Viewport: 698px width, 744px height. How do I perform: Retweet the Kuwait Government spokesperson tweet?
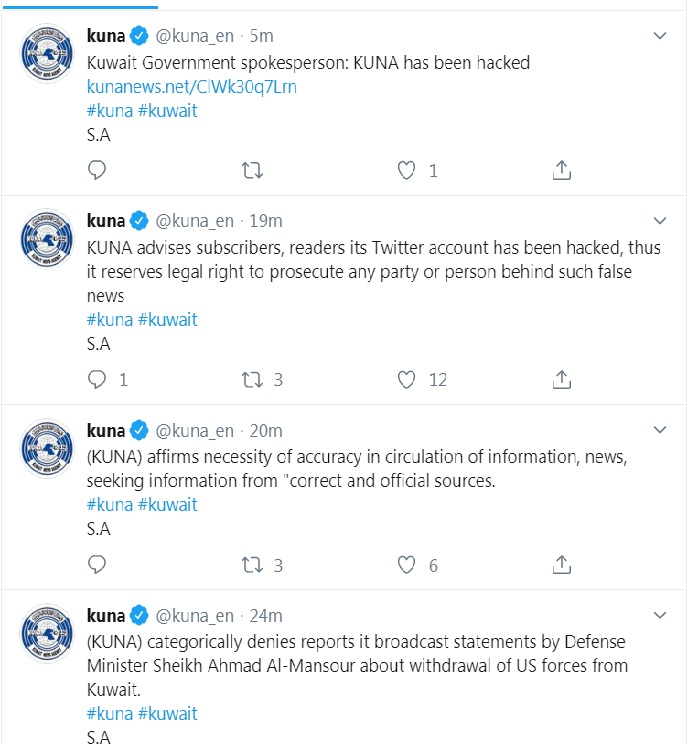tap(252, 170)
